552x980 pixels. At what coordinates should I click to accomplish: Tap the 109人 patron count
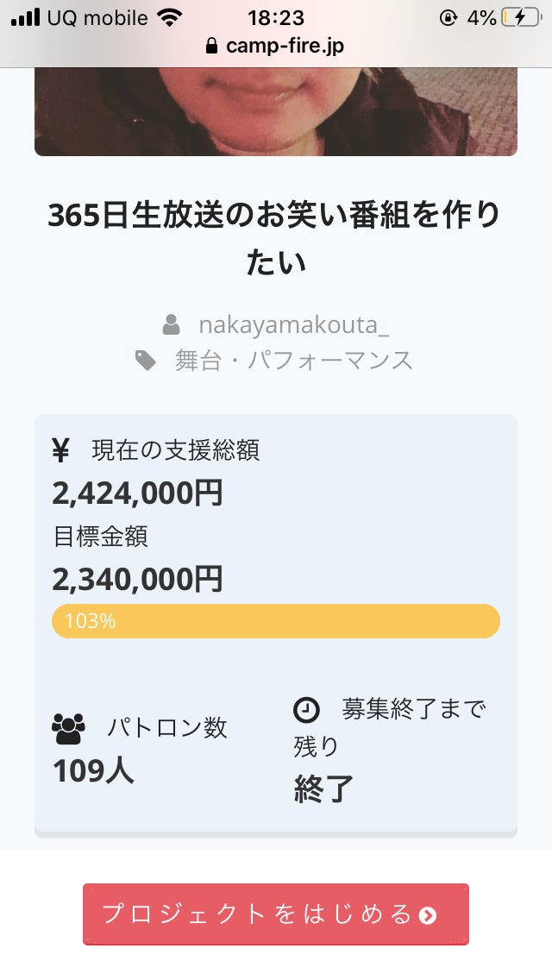(94, 770)
